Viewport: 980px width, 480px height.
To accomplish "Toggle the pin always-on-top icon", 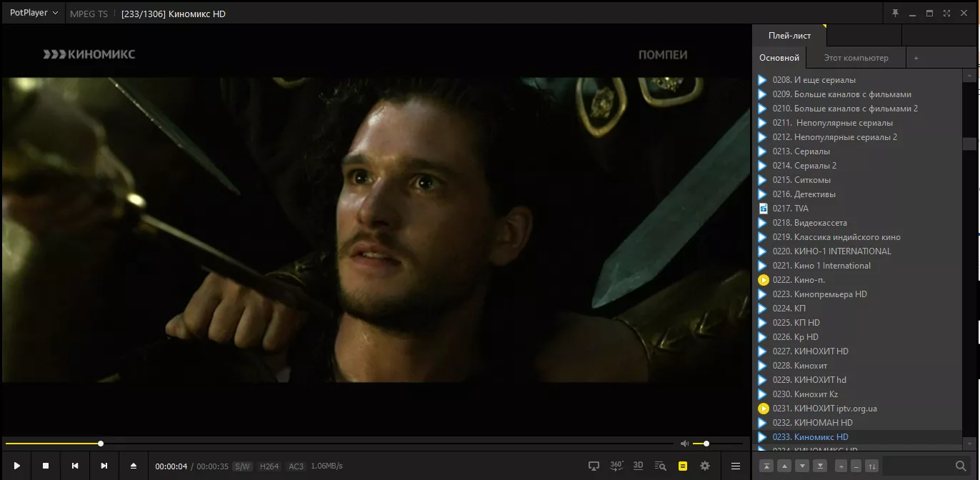I will (895, 14).
